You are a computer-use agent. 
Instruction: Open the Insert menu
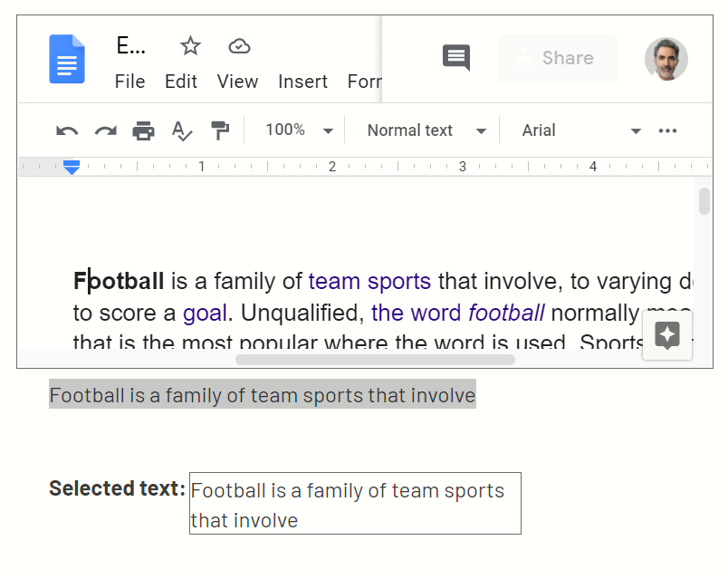click(x=302, y=82)
